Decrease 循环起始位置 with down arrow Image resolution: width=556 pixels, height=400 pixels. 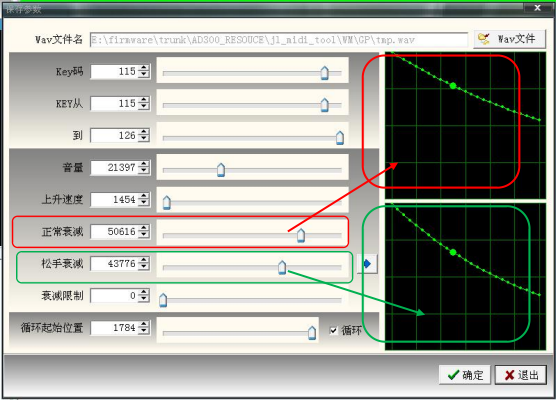(x=143, y=331)
